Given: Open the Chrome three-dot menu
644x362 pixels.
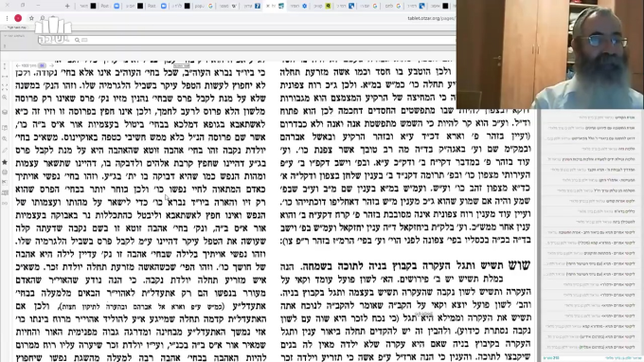Looking at the screenshot, I should point(7,18).
